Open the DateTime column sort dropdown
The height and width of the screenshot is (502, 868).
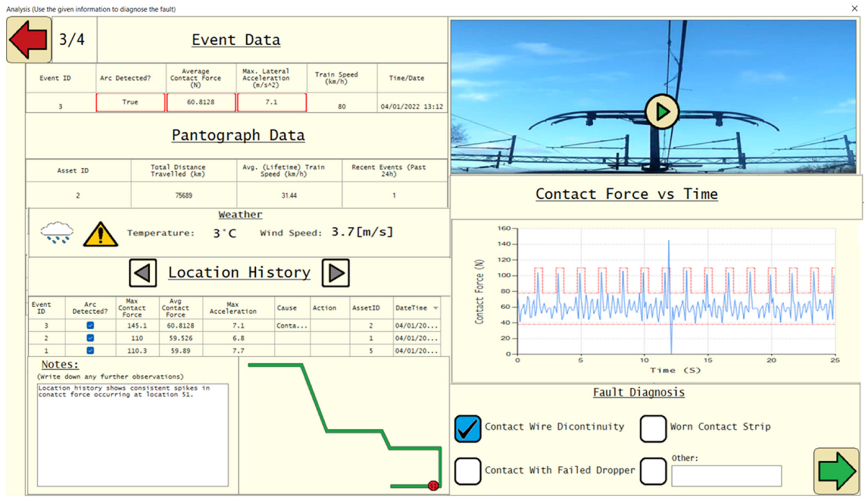coord(435,308)
